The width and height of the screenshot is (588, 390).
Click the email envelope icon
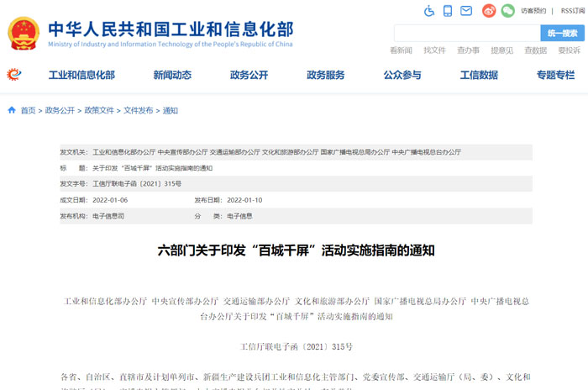click(x=467, y=11)
